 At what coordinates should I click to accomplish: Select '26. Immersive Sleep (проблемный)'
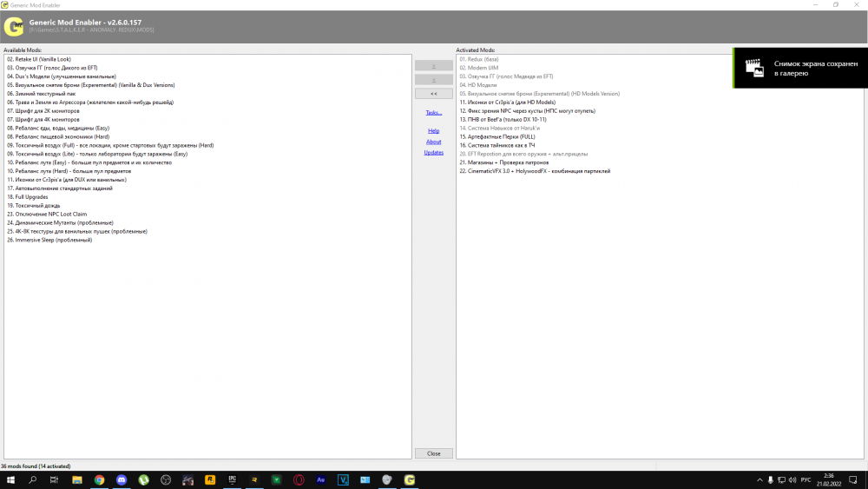(x=49, y=240)
